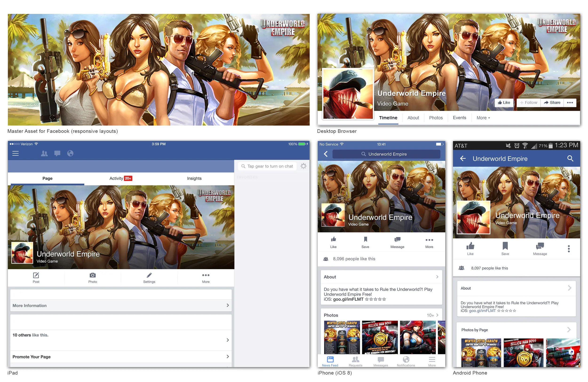Viewport: 588px width, 382px height.
Task: Expand Android Photos by Page chevron
Action: click(569, 330)
